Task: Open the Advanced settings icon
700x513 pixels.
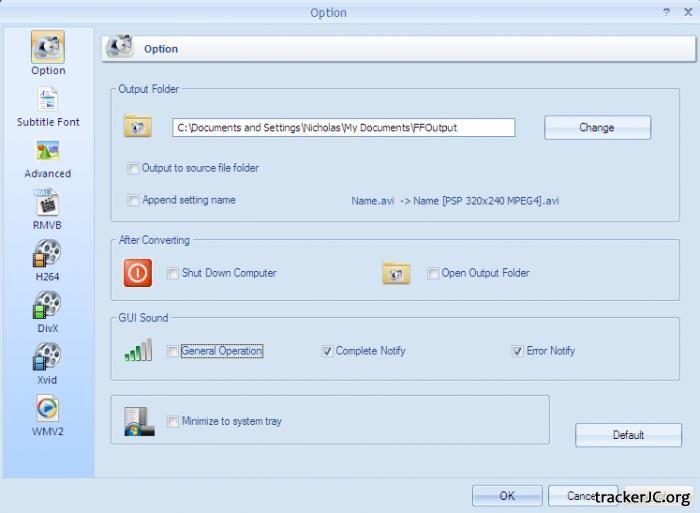Action: [x=48, y=151]
